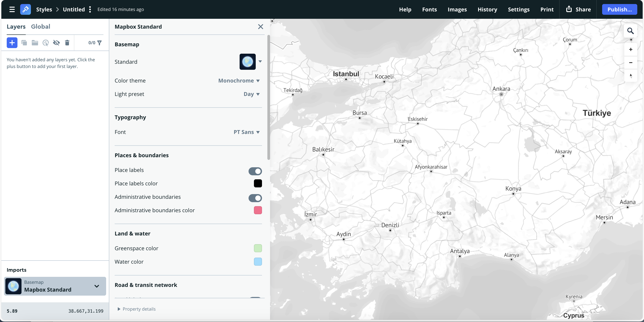Screen dimensions: 644x322
Task: Open the Font PT Sans dropdown
Action: 246,132
